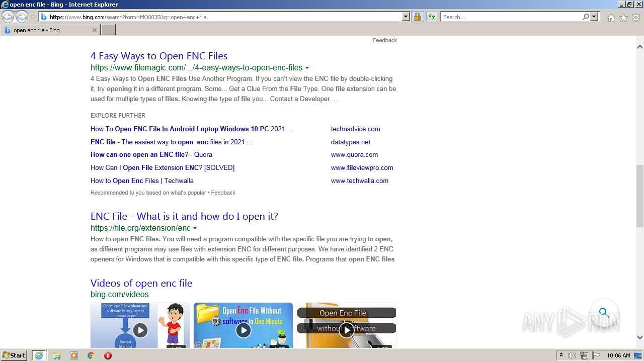644x362 pixels.
Task: Open the red Opera taskbar icon
Action: click(x=108, y=355)
